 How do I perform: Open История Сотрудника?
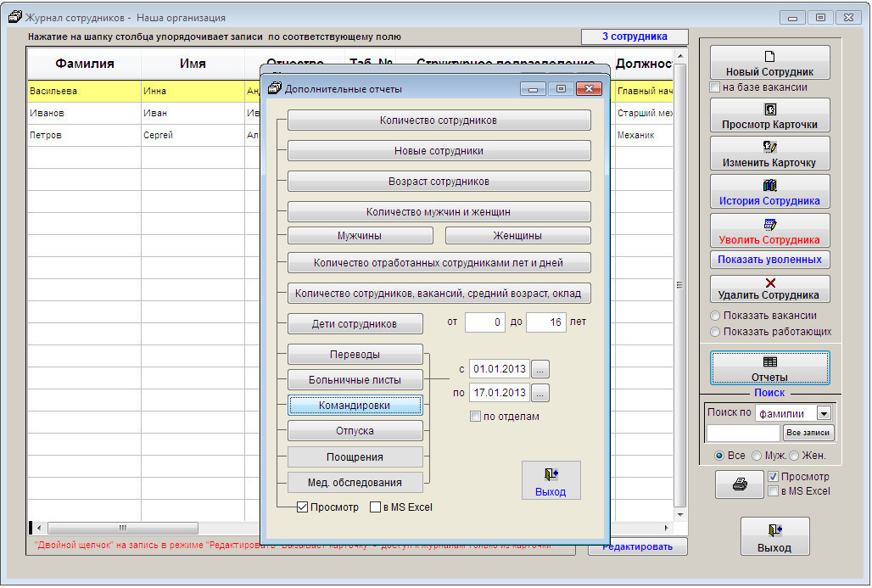click(769, 193)
